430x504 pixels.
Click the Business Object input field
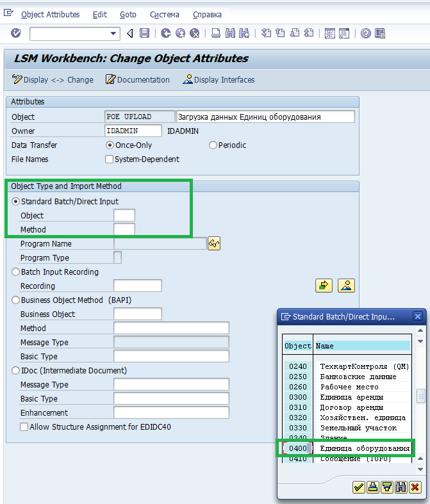(138, 314)
